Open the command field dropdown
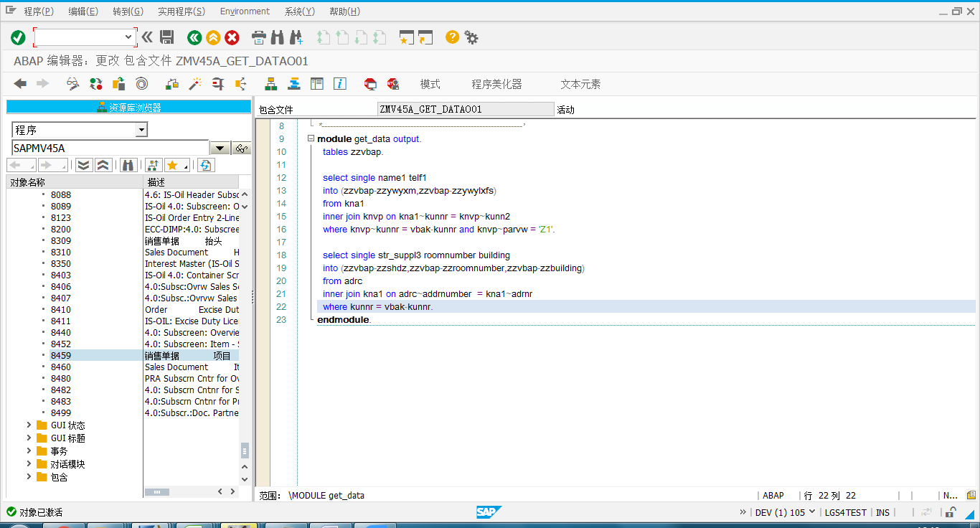The image size is (980, 528). 129,37
